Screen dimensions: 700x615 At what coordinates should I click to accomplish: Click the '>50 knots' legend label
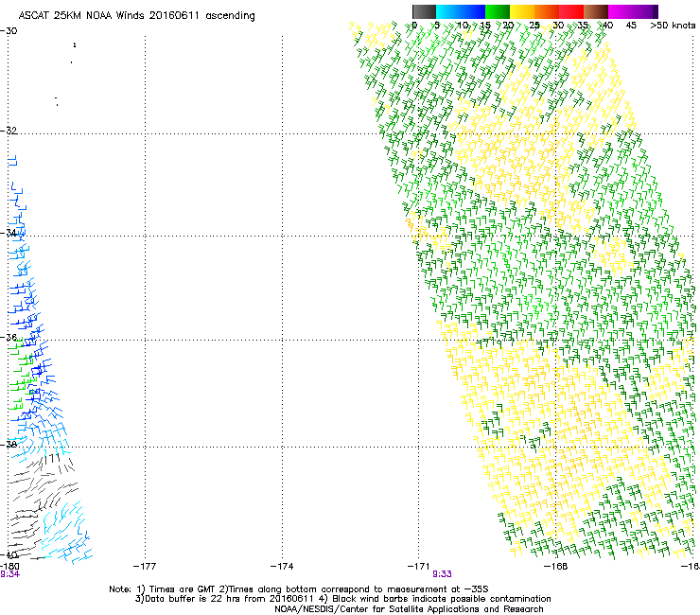pyautogui.click(x=673, y=26)
